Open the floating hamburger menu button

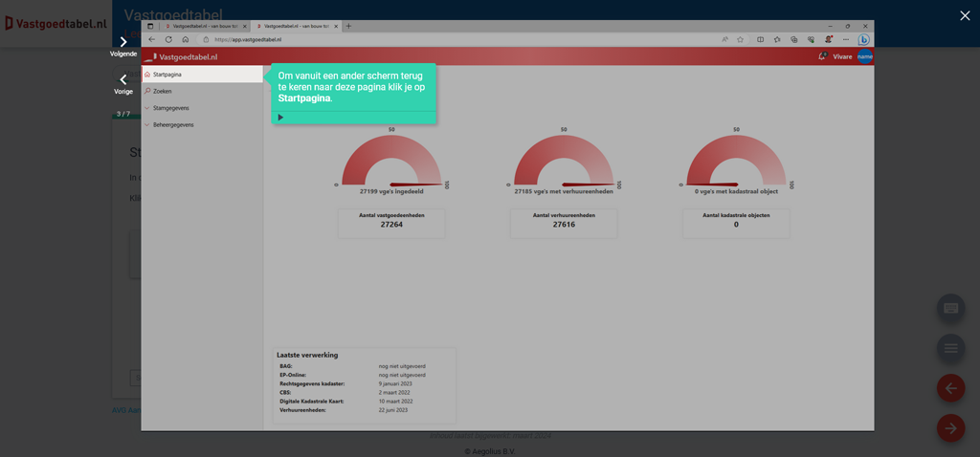(950, 348)
